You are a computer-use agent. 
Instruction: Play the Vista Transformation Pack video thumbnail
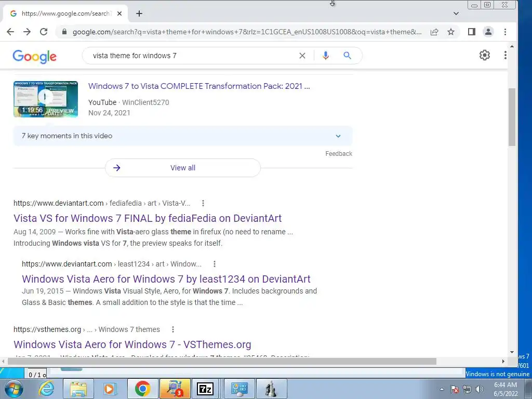click(46, 99)
